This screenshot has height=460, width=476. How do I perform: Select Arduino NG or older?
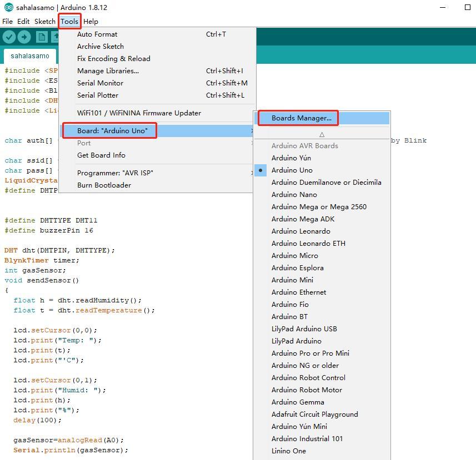[322, 366]
